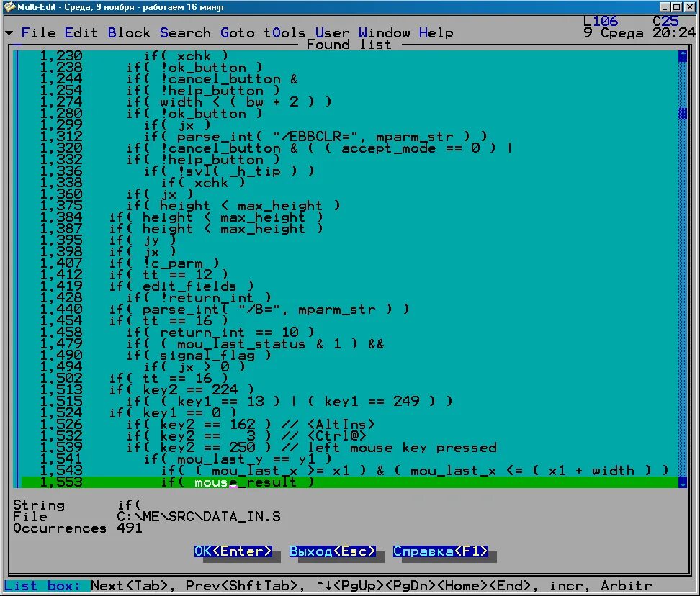Select line 1,375 height < max_height
This screenshot has height=596, width=700.
tap(349, 206)
